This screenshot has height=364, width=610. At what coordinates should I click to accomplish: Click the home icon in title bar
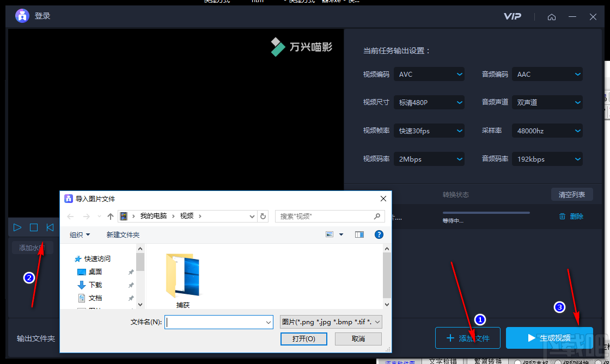click(552, 17)
